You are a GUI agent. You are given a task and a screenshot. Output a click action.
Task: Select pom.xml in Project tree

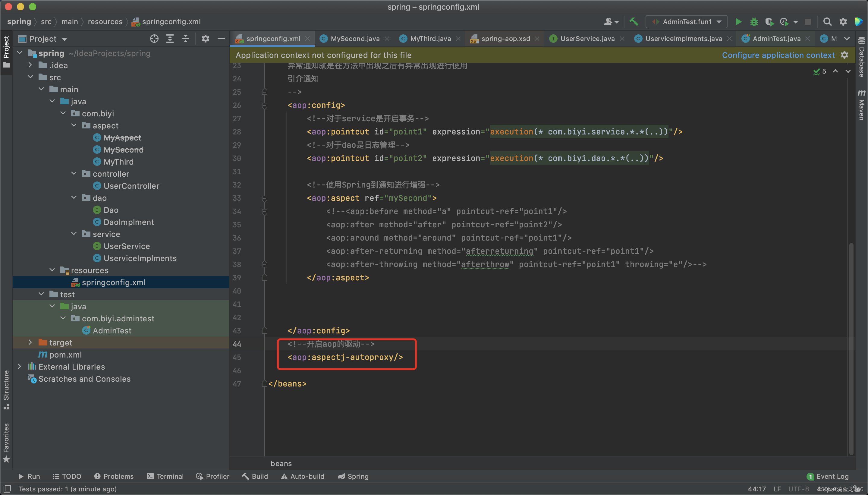[x=65, y=355]
